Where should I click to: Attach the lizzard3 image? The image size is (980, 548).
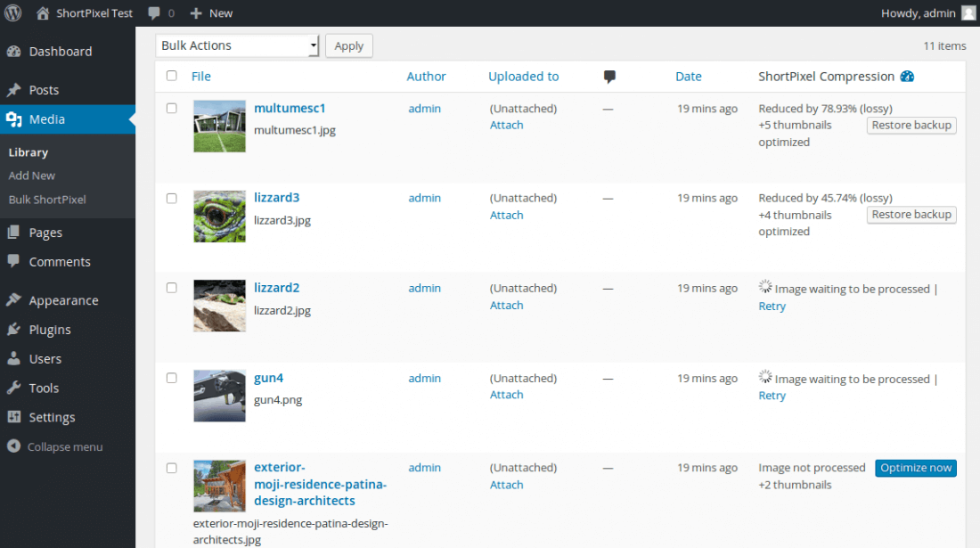point(506,215)
